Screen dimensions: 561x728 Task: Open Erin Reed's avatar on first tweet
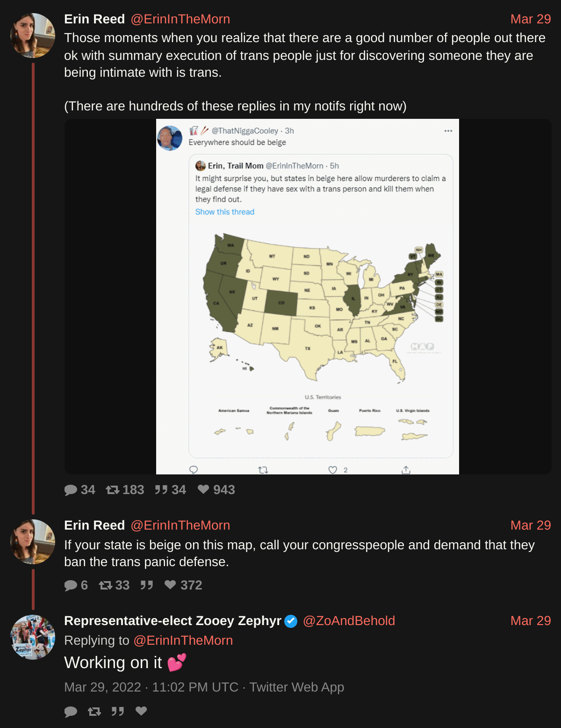(33, 36)
